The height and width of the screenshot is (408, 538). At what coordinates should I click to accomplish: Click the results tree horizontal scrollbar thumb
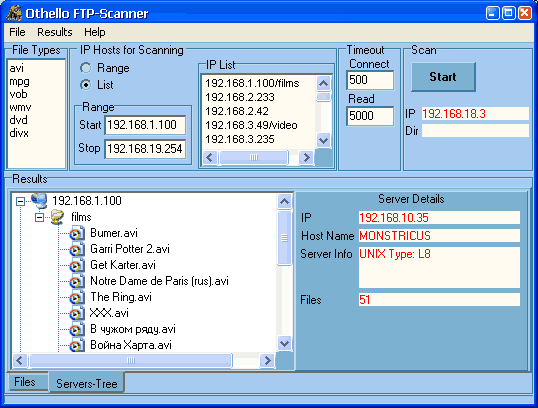[131, 360]
